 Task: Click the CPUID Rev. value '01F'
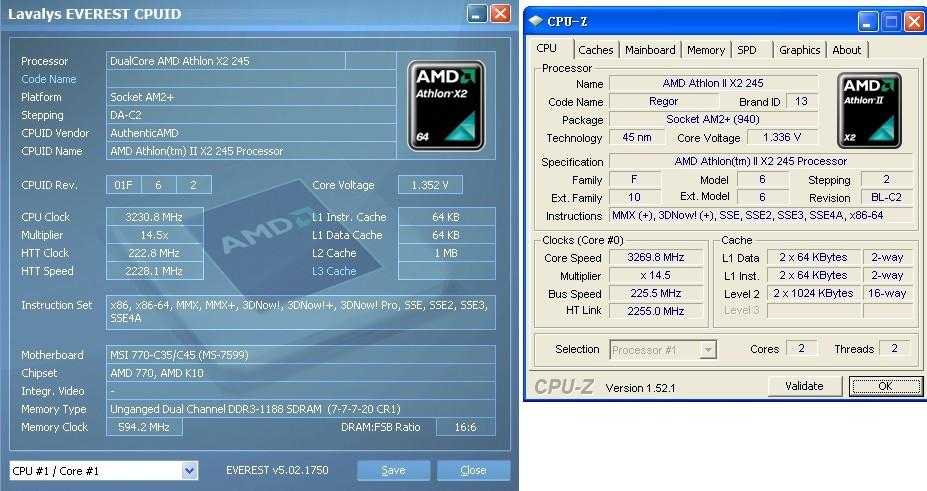[x=124, y=185]
